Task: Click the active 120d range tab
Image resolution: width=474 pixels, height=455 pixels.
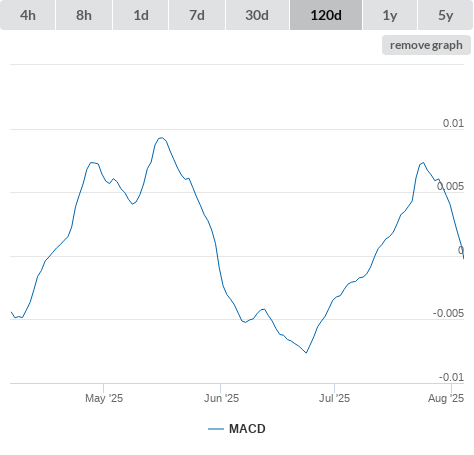Action: click(x=326, y=15)
